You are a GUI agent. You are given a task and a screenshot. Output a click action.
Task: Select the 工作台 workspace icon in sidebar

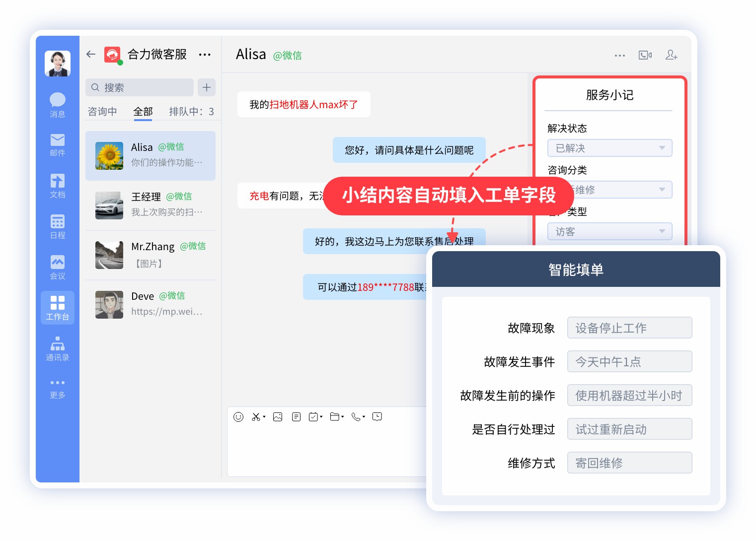tap(57, 307)
